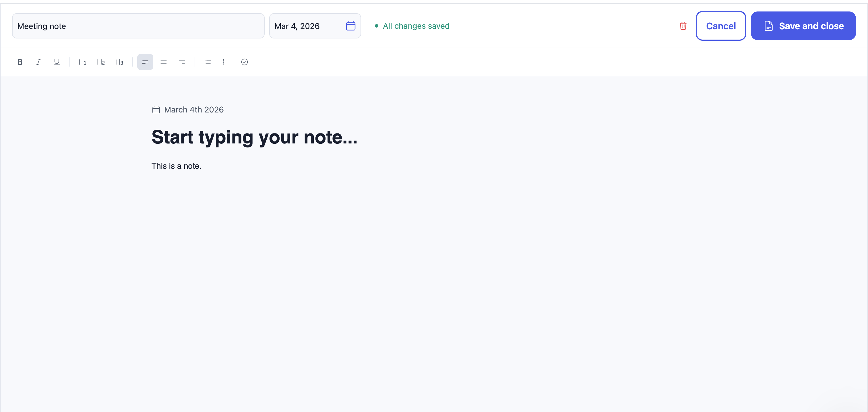The width and height of the screenshot is (868, 412).
Task: Click the 'Start typing your note...' heading
Action: [x=254, y=137]
